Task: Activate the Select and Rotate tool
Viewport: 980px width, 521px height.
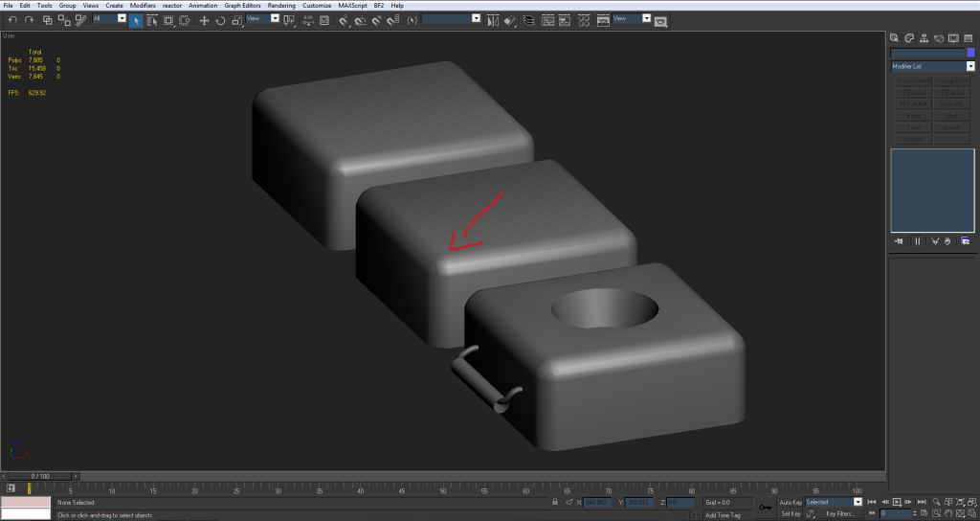Action: coord(220,20)
